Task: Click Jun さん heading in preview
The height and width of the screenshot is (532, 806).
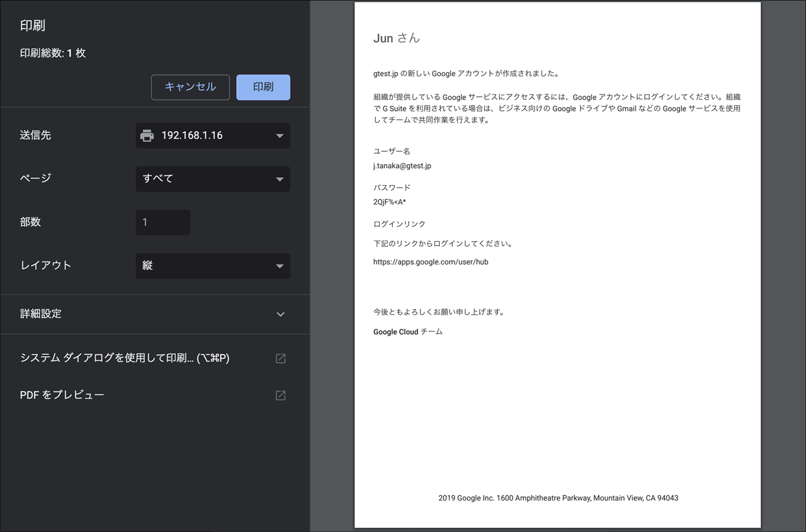Action: click(396, 38)
